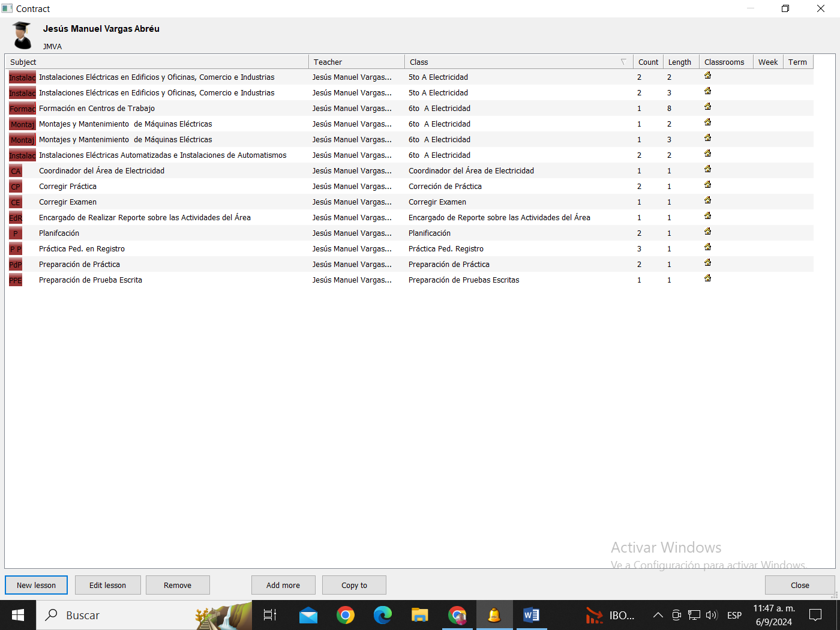Viewport: 840px width, 630px height.
Task: Switch the ESP input language indicator
Action: pyautogui.click(x=734, y=615)
